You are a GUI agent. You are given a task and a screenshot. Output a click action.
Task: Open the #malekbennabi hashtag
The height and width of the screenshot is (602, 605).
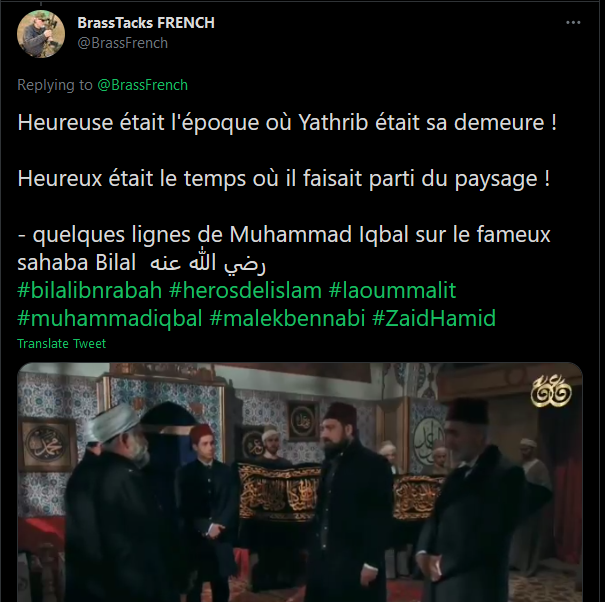coord(287,318)
